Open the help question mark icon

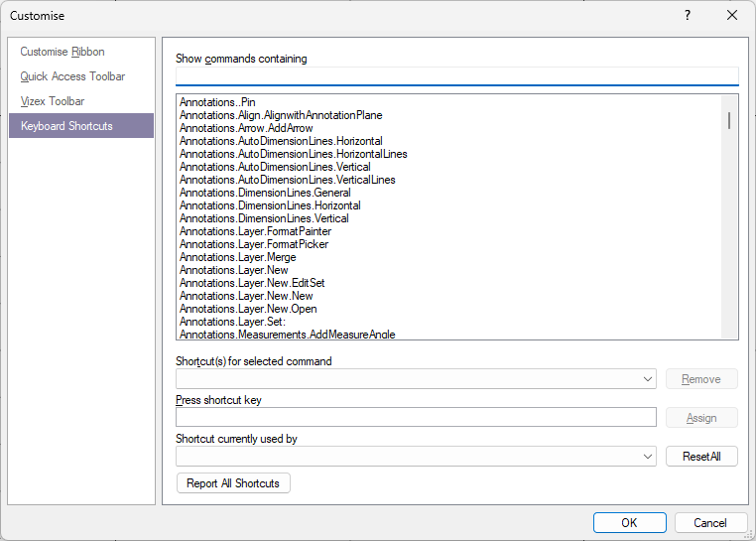[x=688, y=16]
